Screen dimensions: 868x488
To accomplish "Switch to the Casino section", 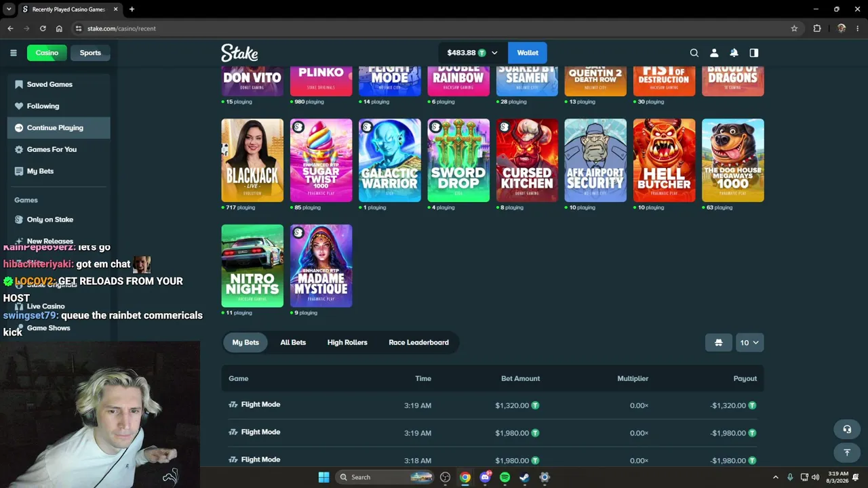I will [47, 53].
